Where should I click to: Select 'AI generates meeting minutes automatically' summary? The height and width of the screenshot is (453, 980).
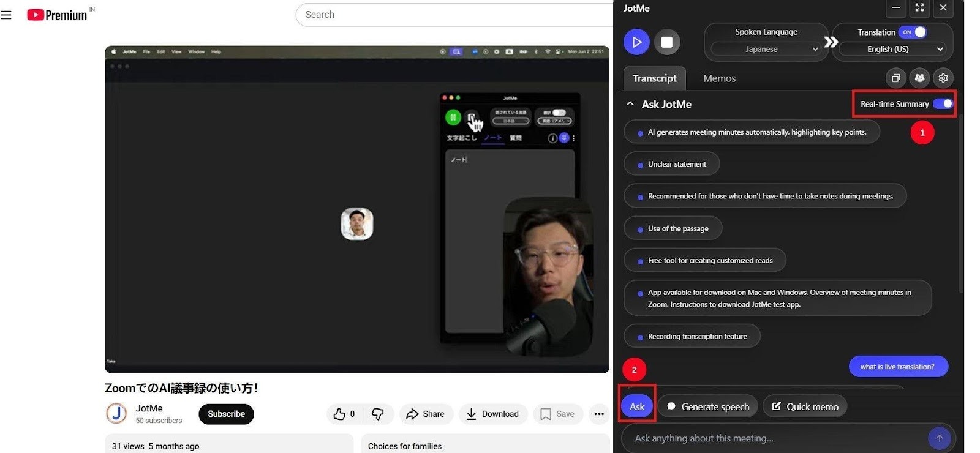click(x=752, y=132)
